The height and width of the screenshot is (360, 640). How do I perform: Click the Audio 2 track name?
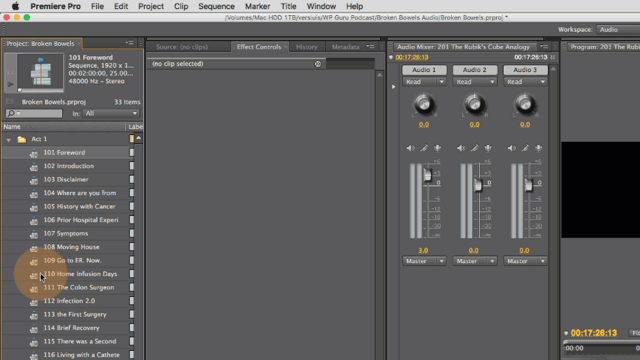[x=475, y=70]
